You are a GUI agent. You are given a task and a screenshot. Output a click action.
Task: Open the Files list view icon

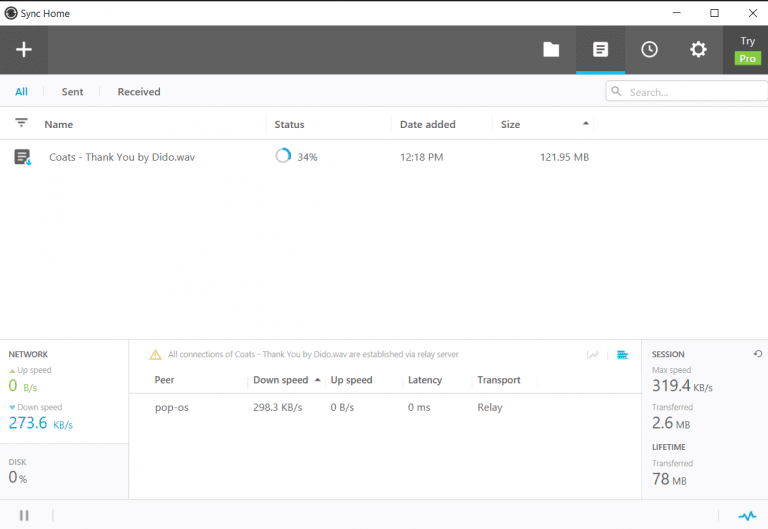(x=600, y=50)
